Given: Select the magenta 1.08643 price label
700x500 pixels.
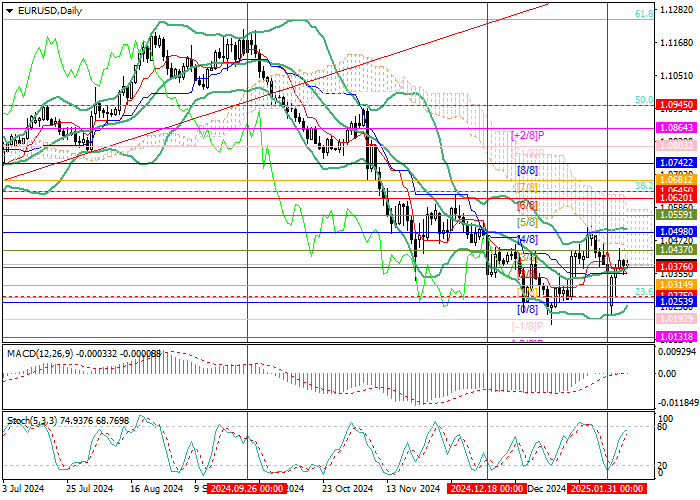Looking at the screenshot, I should pos(677,130).
